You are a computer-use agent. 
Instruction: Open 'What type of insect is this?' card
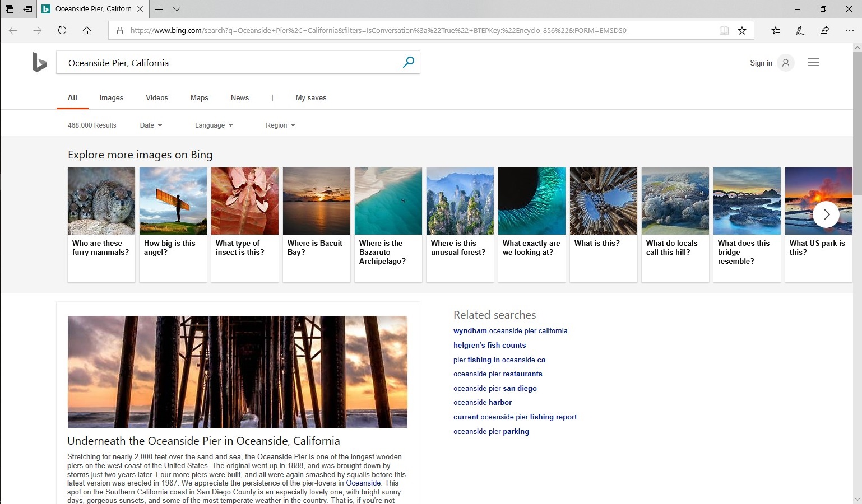click(x=245, y=225)
